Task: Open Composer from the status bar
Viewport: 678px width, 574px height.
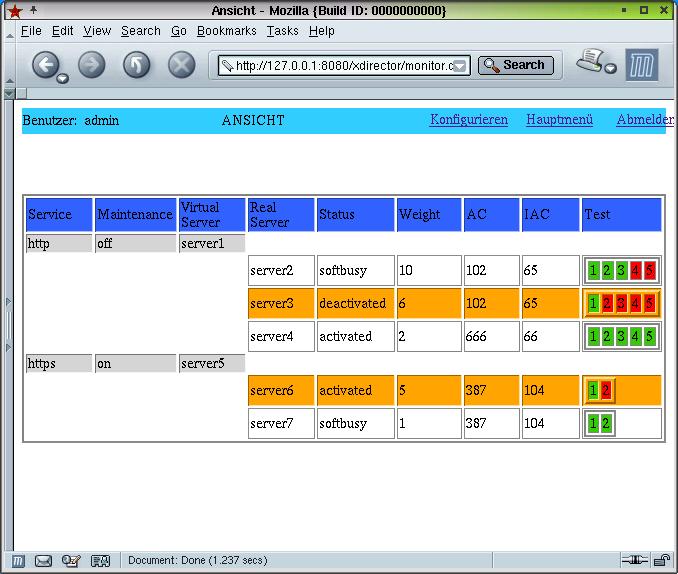Action: (x=71, y=561)
